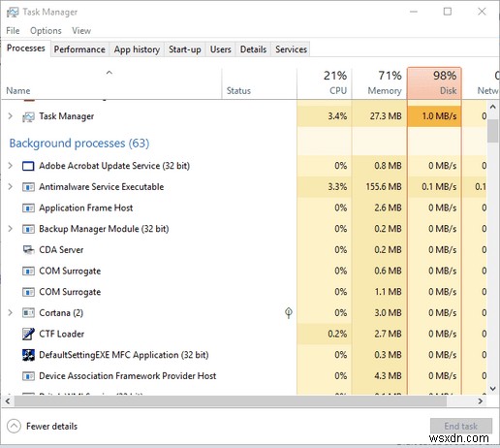Click the 27.3 MB memory value
The height and width of the screenshot is (448, 500).
pyautogui.click(x=386, y=116)
